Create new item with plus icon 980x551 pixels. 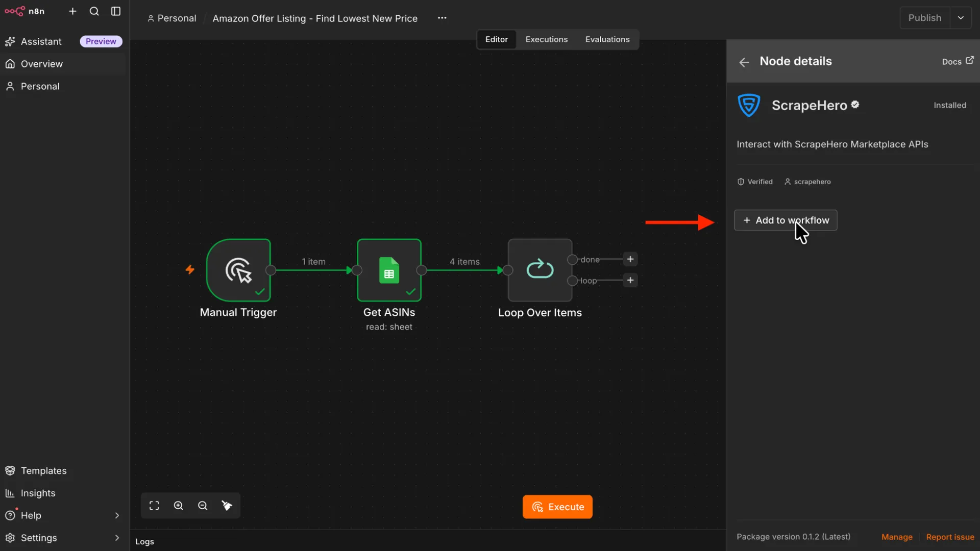72,11
